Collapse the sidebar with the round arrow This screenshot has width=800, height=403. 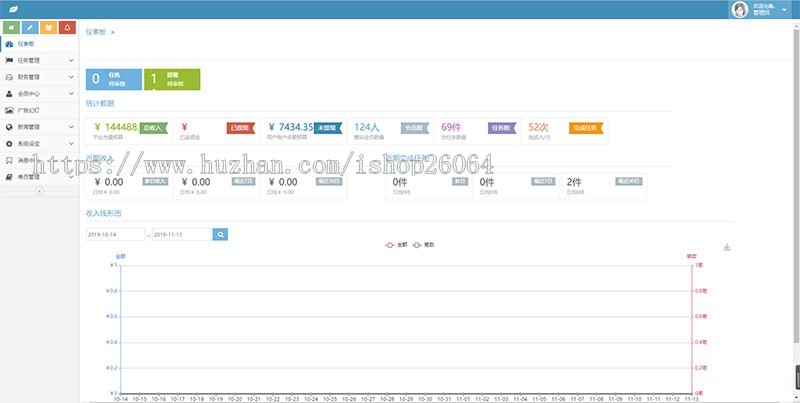39,191
